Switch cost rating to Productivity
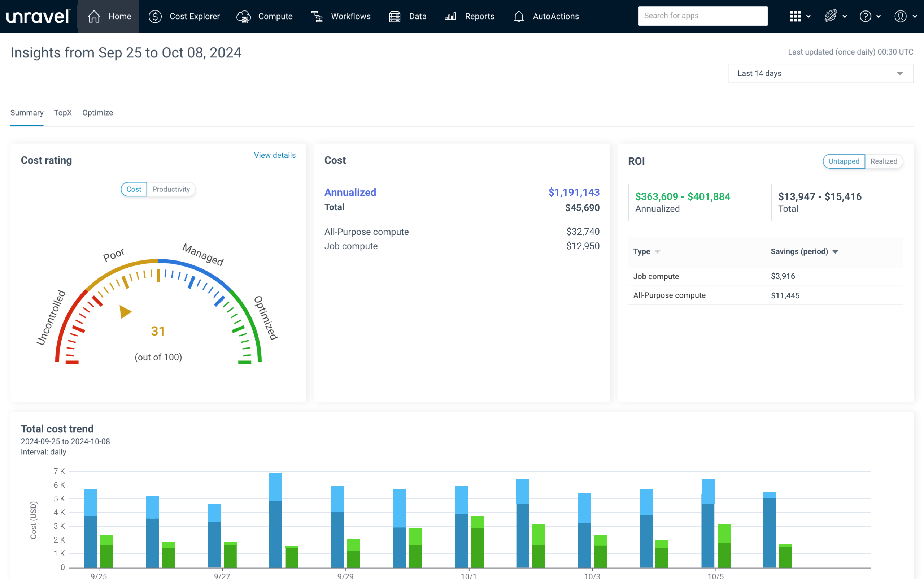Screen dimensions: 924x579 [x=171, y=189]
